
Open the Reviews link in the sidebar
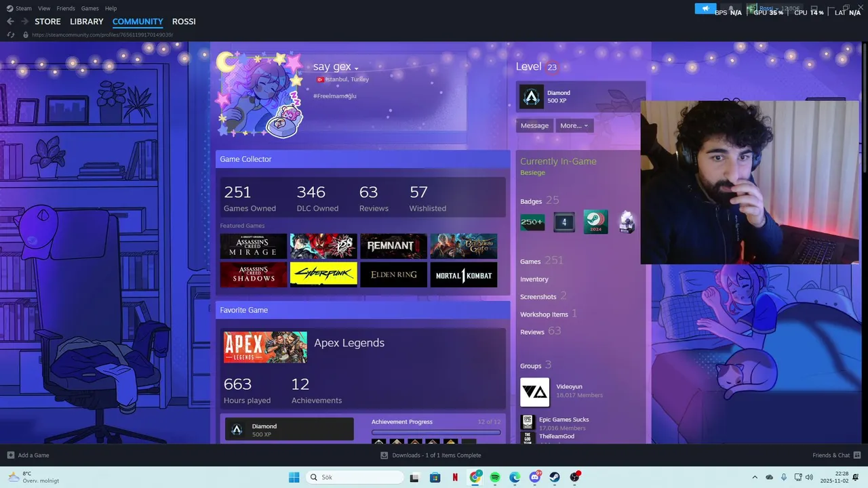(532, 332)
